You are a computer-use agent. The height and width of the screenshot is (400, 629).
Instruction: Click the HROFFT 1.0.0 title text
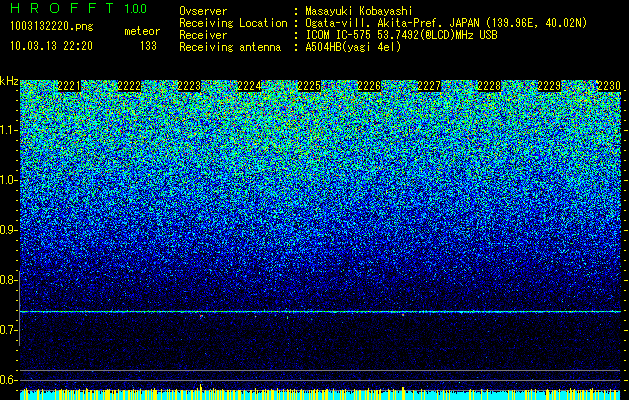click(x=79, y=8)
